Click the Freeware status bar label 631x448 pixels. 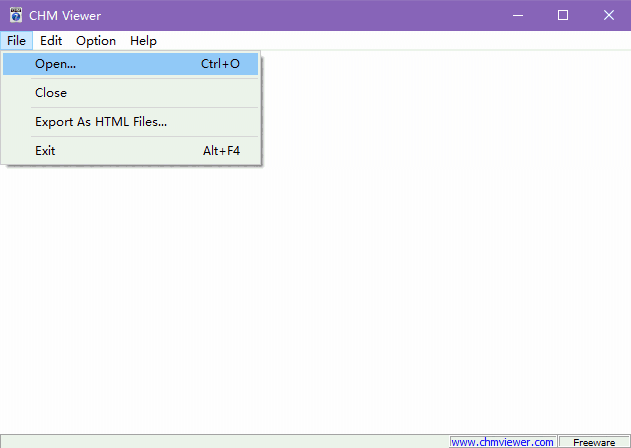point(594,442)
